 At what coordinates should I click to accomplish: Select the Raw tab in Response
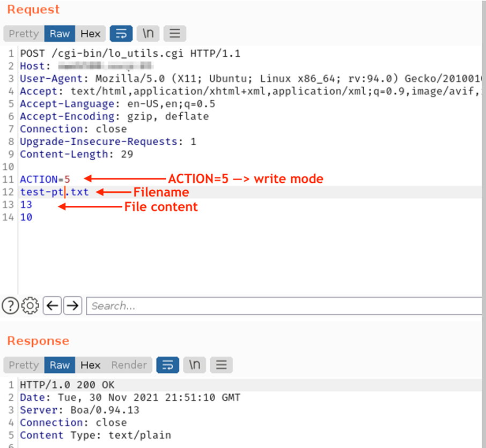click(60, 365)
